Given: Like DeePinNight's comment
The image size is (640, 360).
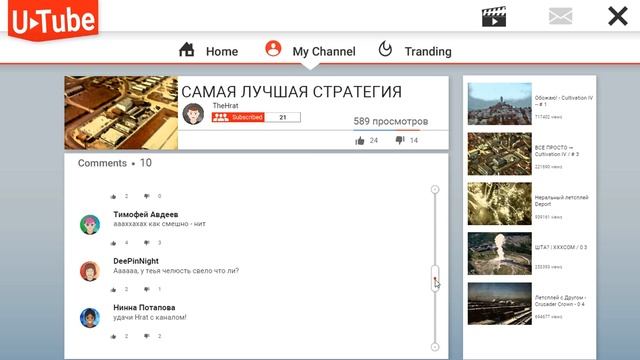Looking at the screenshot, I should coord(113,290).
